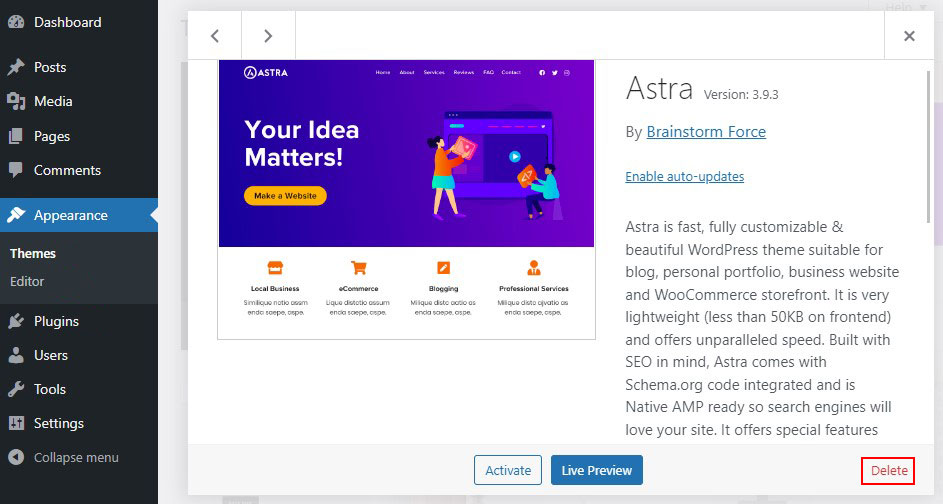943x504 pixels.
Task: Click the Dashboard gauge icon
Action: pyautogui.click(x=16, y=22)
